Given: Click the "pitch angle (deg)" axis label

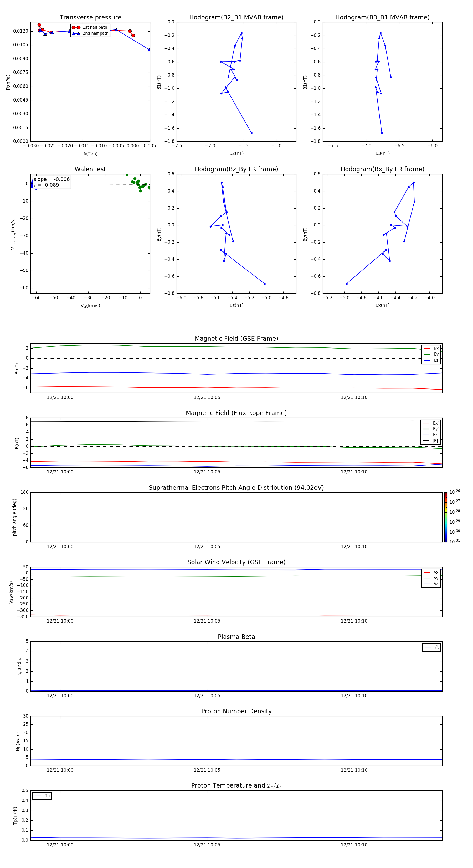Looking at the screenshot, I should [14, 517].
